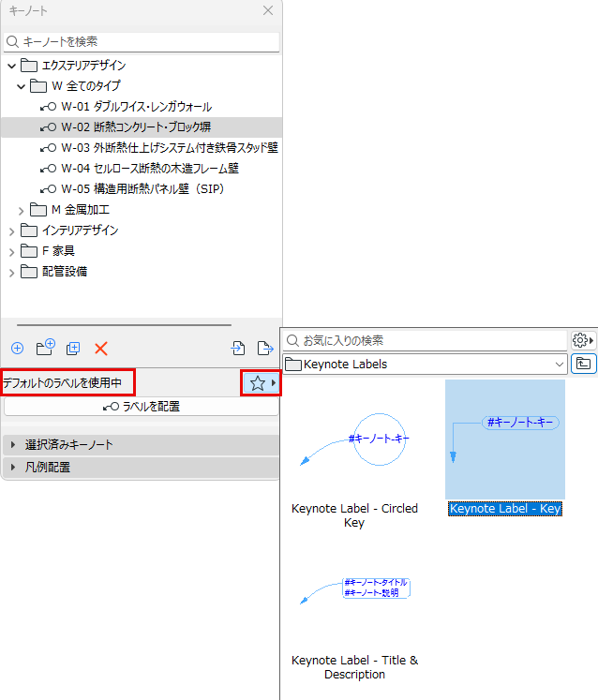Click the キーノートを検索 search field
The image size is (598, 700).
click(142, 42)
